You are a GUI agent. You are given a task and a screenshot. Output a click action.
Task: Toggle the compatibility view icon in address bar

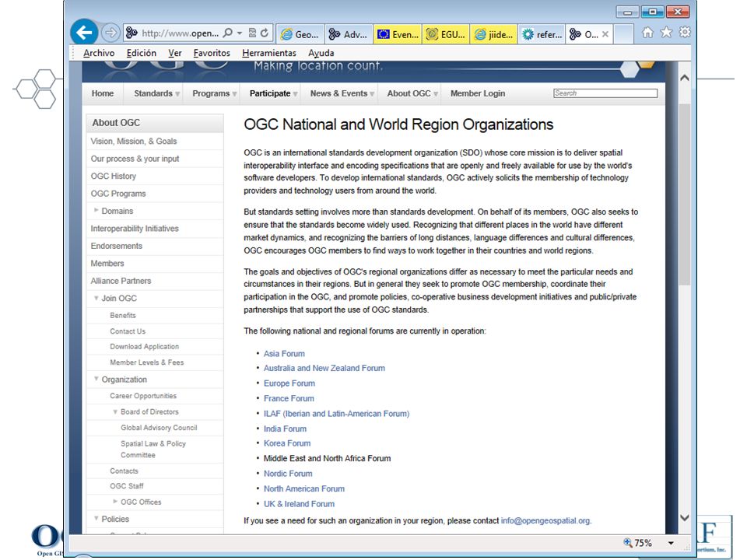[252, 33]
